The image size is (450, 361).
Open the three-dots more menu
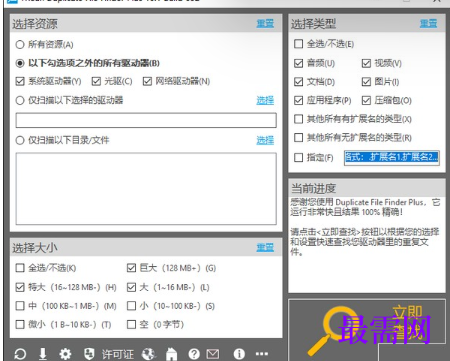click(262, 354)
